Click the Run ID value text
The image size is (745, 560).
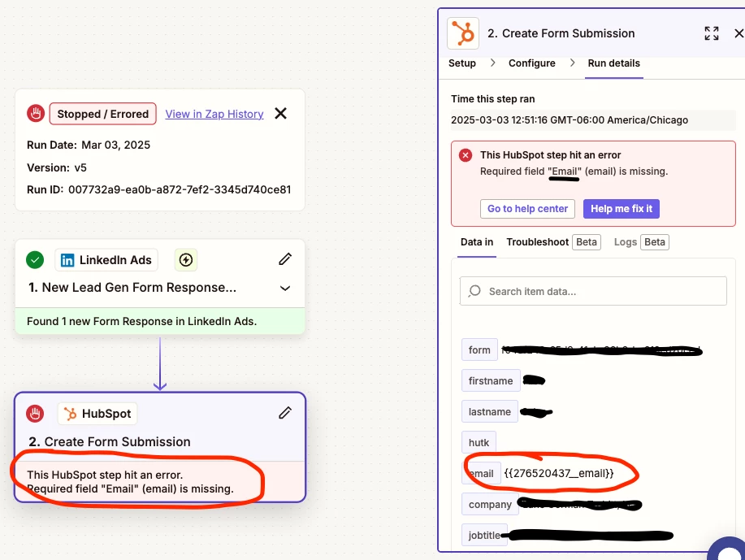tap(180, 189)
